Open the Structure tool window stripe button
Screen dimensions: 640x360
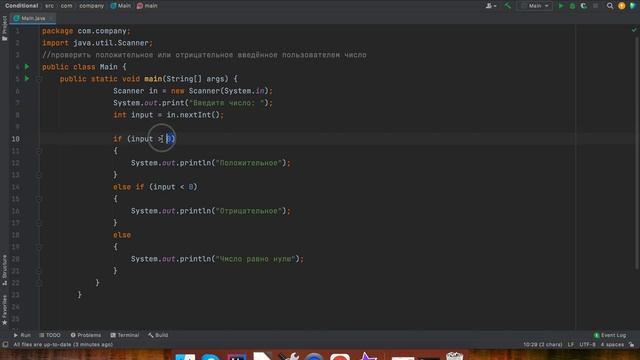pos(4,270)
